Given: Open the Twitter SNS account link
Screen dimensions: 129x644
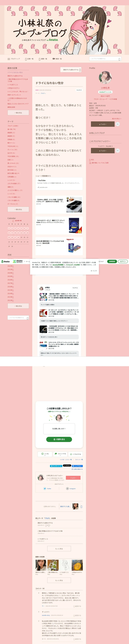Looking at the screenshot, I should (47, 488).
